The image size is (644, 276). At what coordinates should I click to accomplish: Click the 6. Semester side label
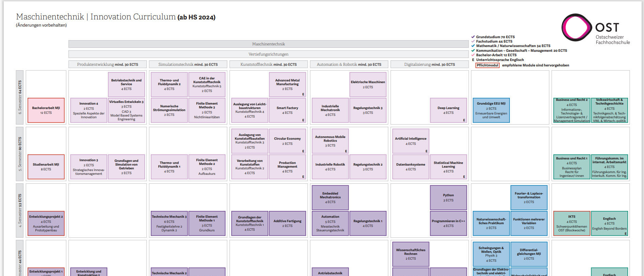click(20, 97)
